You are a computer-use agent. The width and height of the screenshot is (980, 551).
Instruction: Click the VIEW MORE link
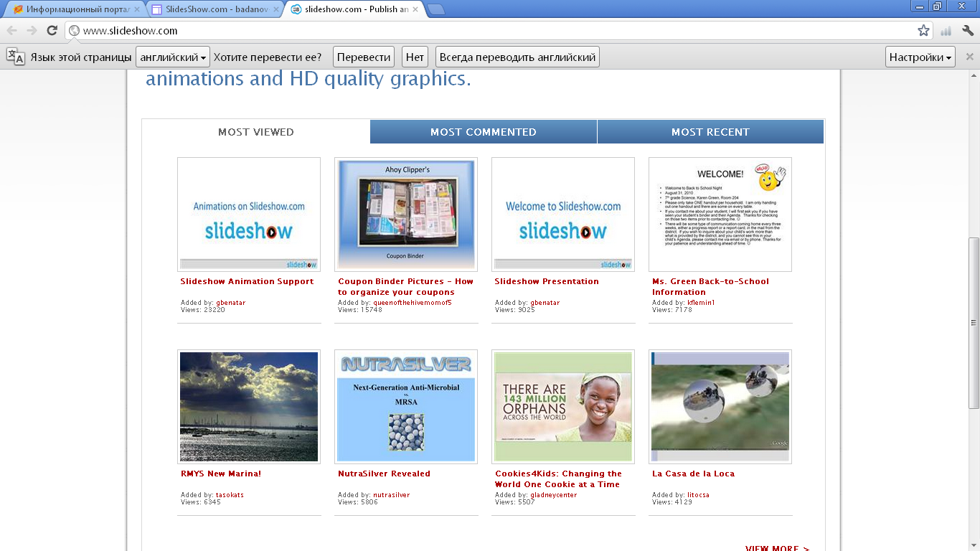(777, 548)
